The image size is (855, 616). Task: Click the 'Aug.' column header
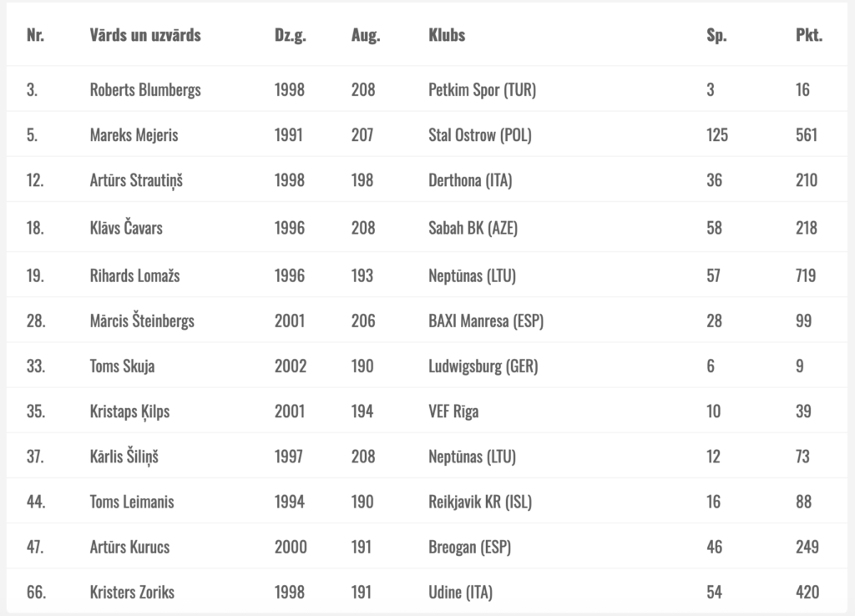[x=366, y=36]
